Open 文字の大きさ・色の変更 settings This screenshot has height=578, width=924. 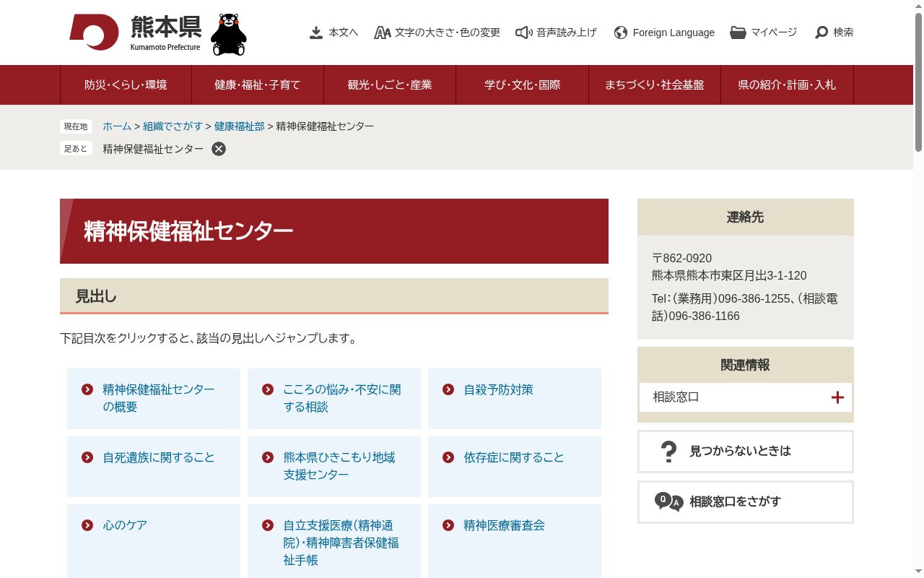tap(437, 33)
